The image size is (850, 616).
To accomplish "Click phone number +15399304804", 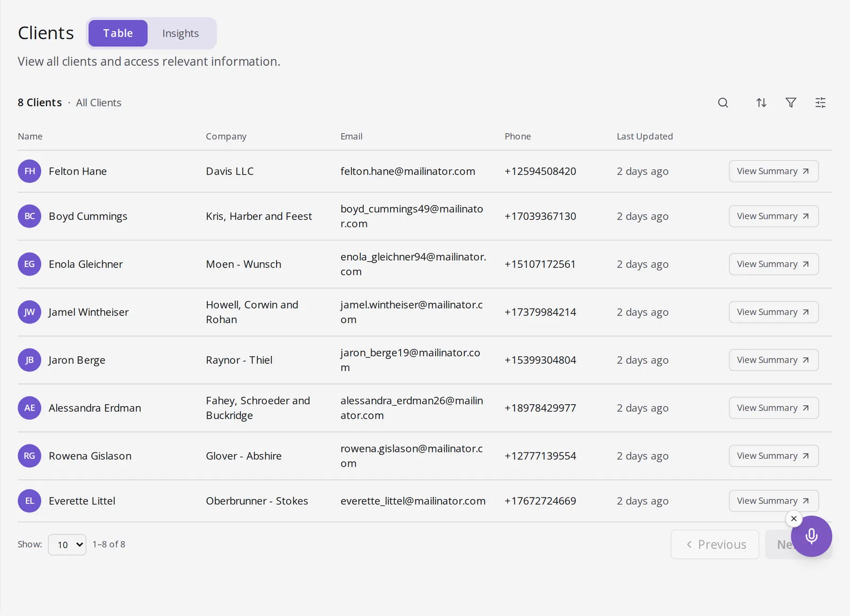I will click(540, 360).
